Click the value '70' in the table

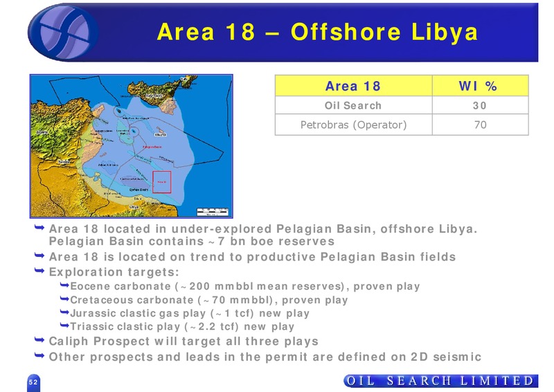click(480, 125)
